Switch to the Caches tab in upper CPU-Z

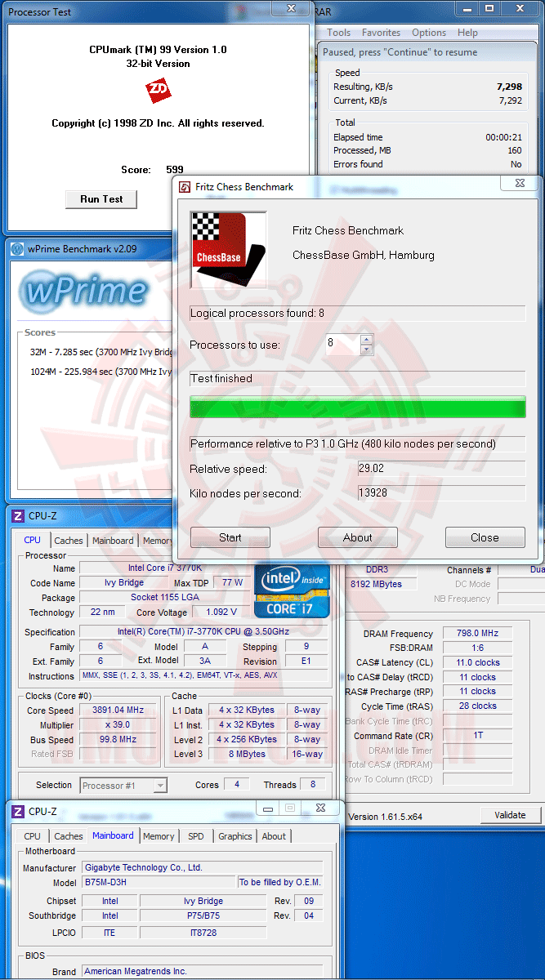click(69, 541)
